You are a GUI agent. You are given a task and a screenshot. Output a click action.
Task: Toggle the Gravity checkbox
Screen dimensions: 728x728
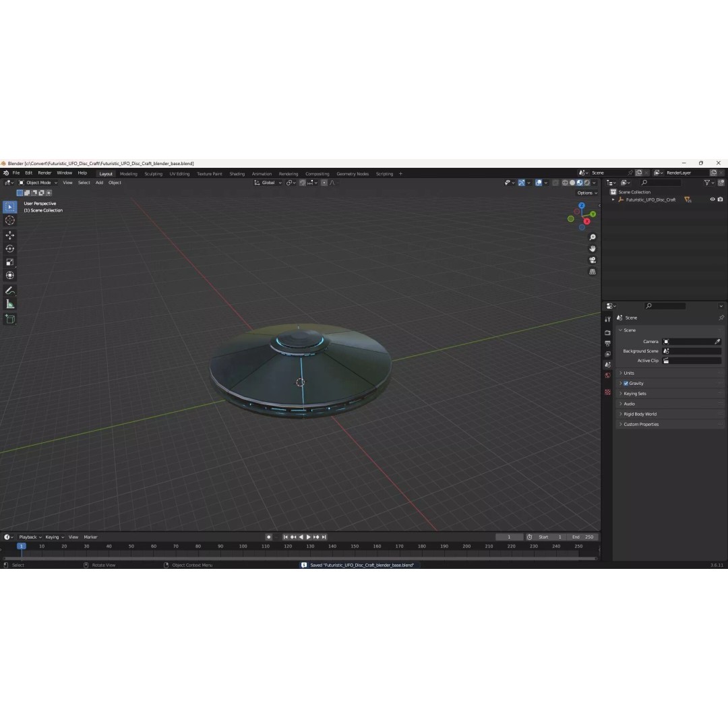(x=626, y=384)
